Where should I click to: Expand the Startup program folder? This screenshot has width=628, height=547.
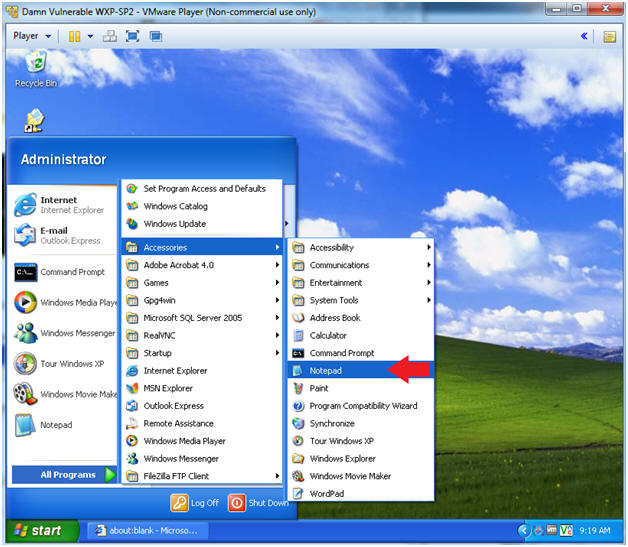tap(202, 353)
